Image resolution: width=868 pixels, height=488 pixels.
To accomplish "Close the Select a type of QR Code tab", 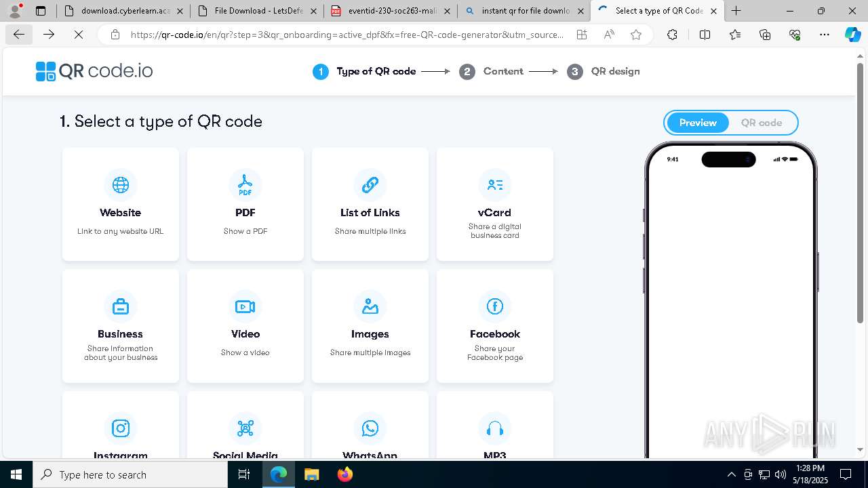I will point(713,11).
